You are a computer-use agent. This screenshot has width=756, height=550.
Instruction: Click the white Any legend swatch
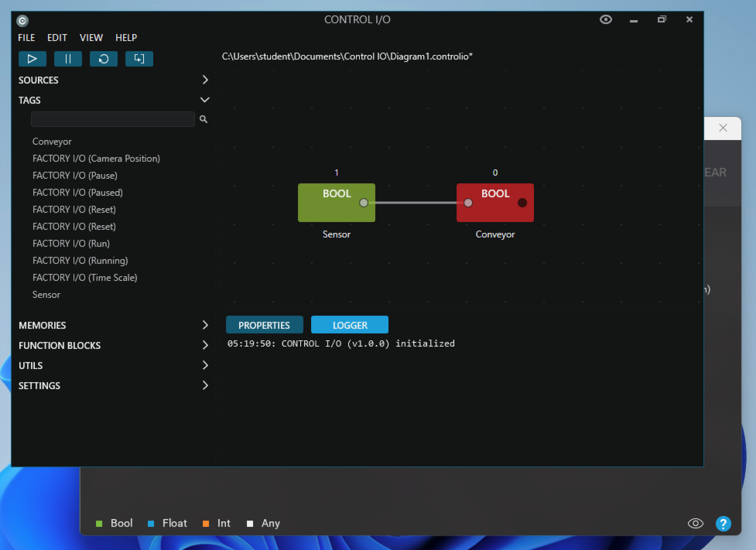[x=250, y=524]
